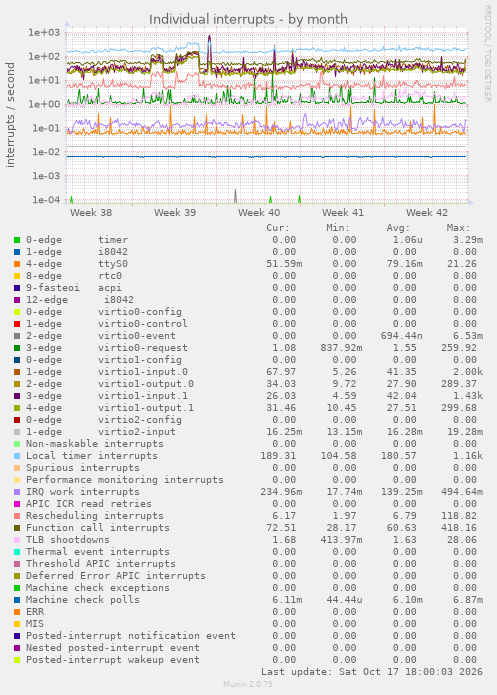Click the 'Cur:' column header
The height and width of the screenshot is (695, 497).
[x=278, y=228]
